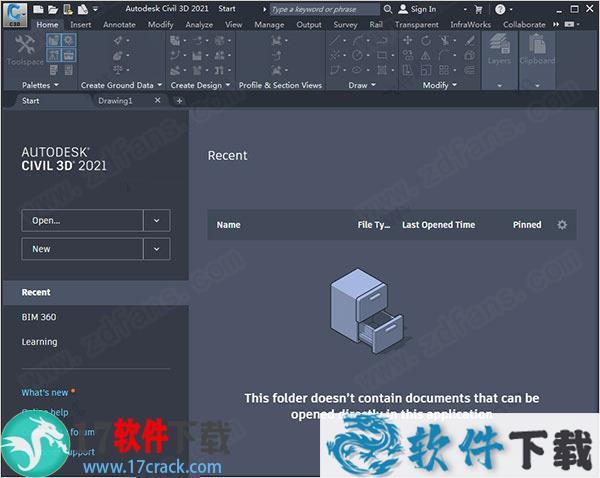Select BIM 360 in the sidebar
This screenshot has width=600, height=478.
(38, 317)
